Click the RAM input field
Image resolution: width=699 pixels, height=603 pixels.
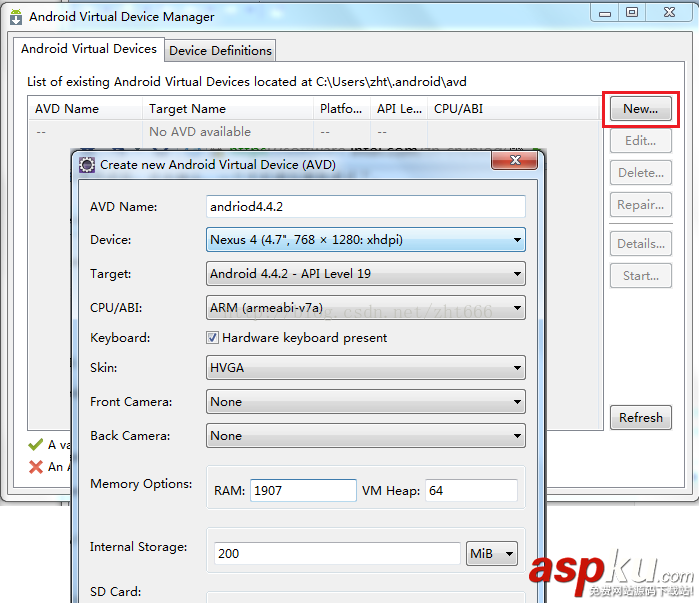tap(303, 491)
